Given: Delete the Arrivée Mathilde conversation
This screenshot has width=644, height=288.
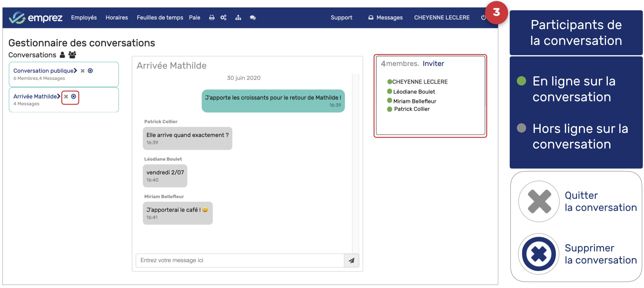Looking at the screenshot, I should click(x=73, y=96).
